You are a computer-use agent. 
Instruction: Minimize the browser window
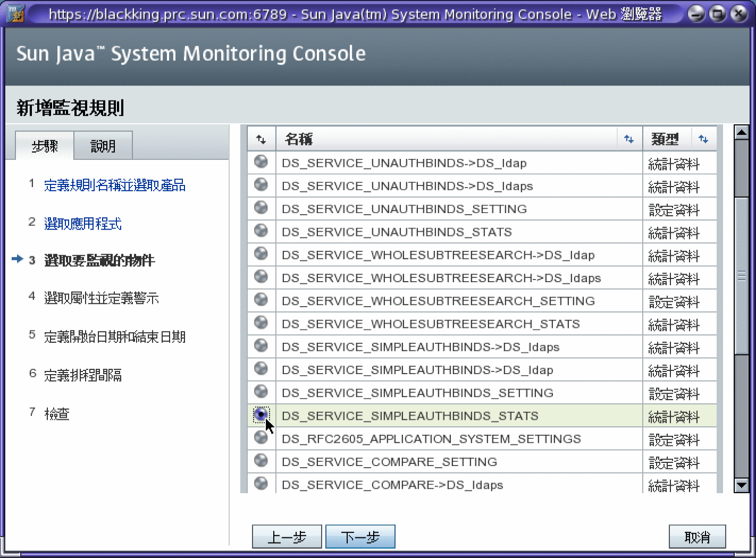696,14
